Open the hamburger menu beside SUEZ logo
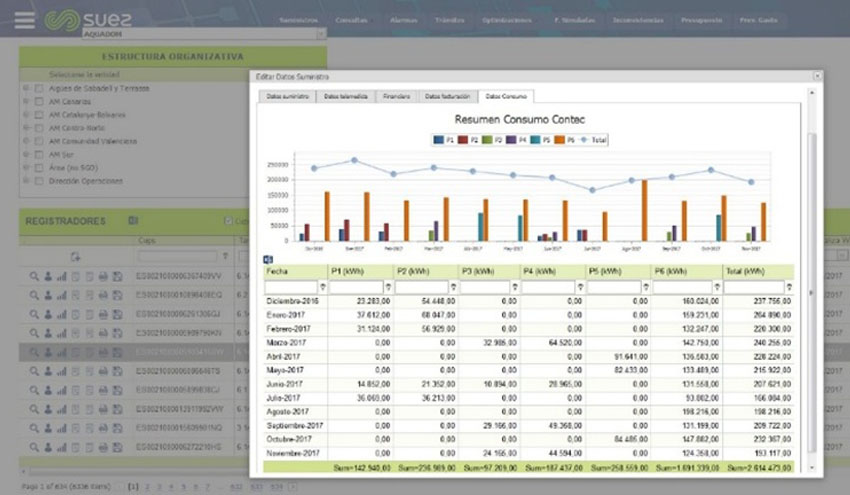This screenshot has height=495, width=850. click(x=24, y=20)
